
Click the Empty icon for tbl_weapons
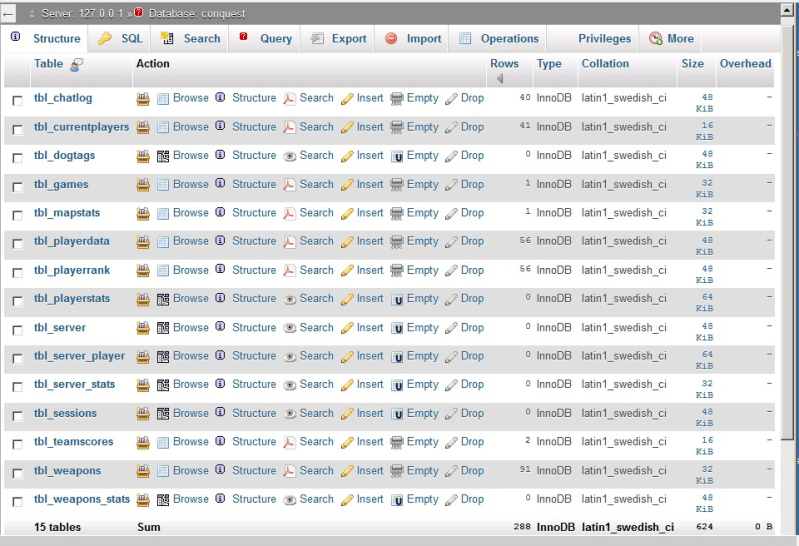397,471
